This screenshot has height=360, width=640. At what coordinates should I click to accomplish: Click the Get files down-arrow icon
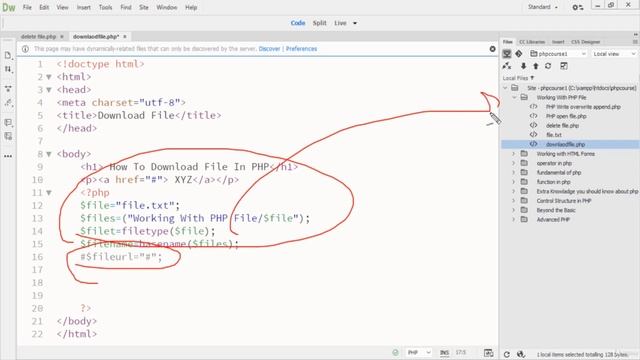click(x=523, y=66)
